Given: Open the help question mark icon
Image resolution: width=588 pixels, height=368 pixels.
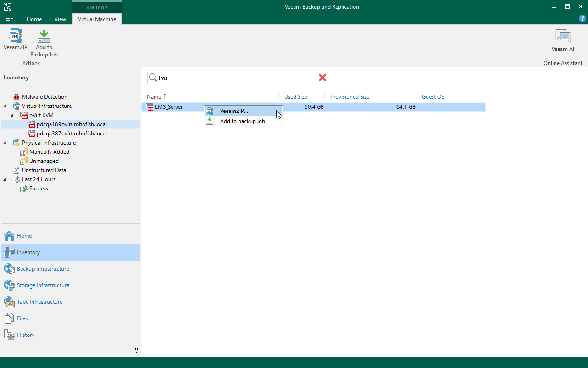Looking at the screenshot, I should pyautogui.click(x=582, y=19).
